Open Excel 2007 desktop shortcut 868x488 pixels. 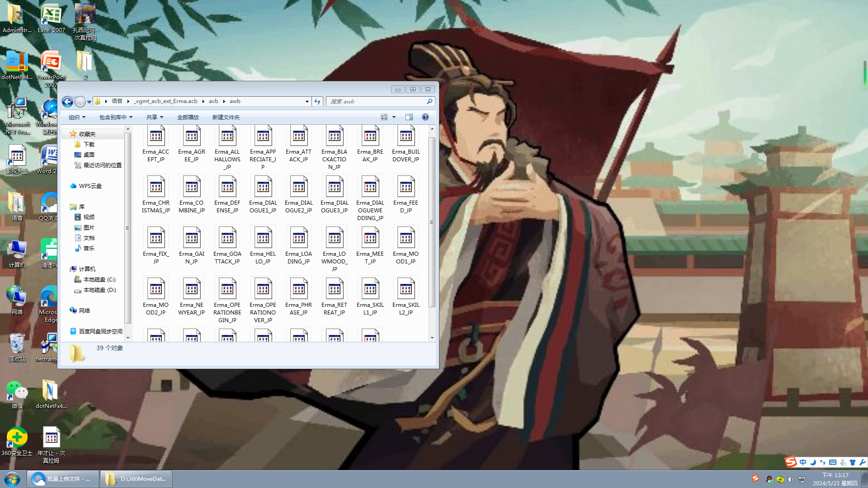(51, 19)
